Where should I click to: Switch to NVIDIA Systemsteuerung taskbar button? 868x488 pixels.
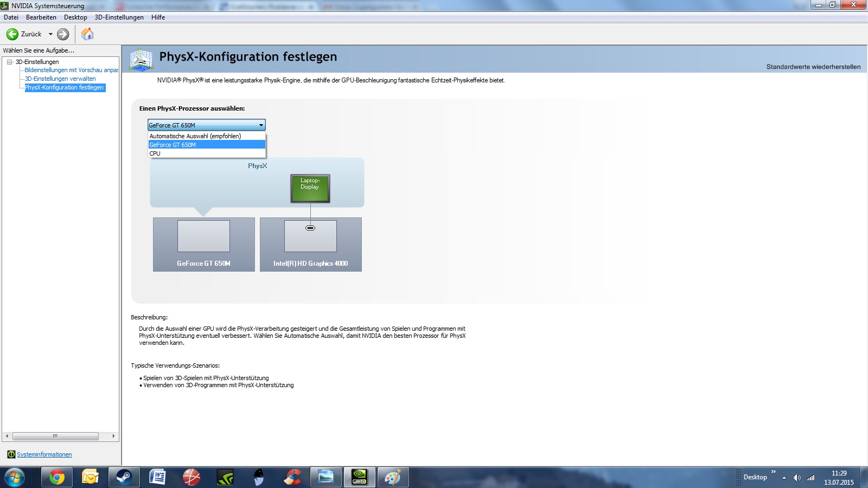coord(360,478)
